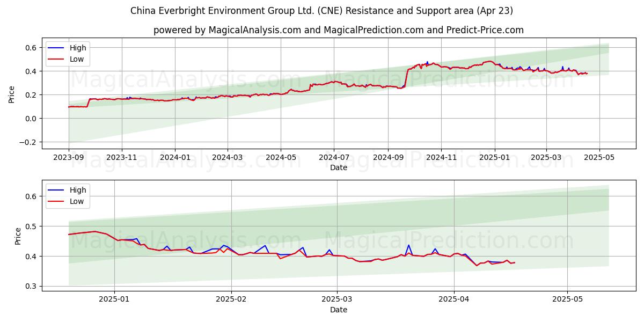Click the upper chart's '2025-01' tick label
Viewport: 644px width, 322px height.
tap(494, 158)
